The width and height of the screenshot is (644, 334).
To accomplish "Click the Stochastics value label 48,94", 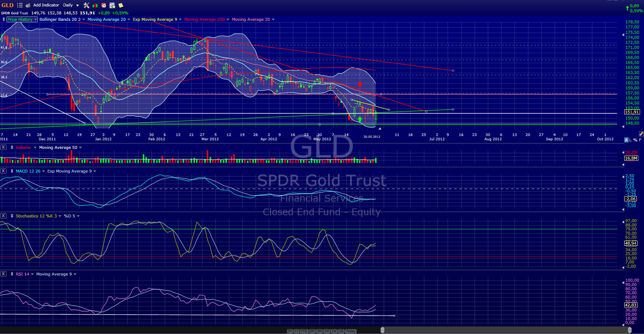I will pyautogui.click(x=631, y=243).
